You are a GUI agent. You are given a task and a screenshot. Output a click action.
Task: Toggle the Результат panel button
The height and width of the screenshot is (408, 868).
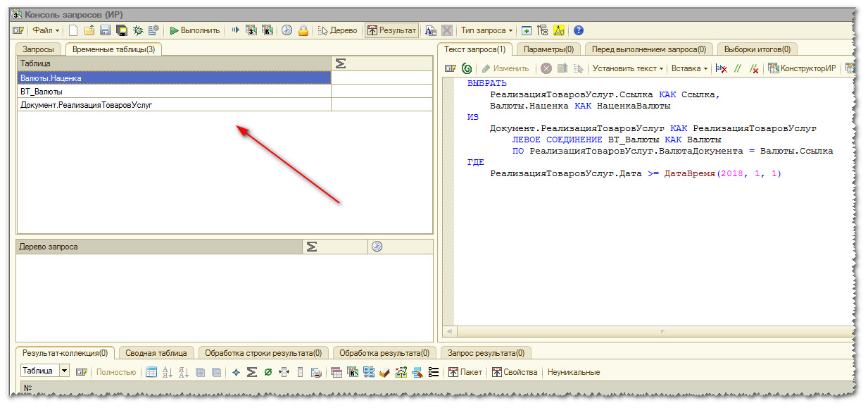(x=391, y=30)
